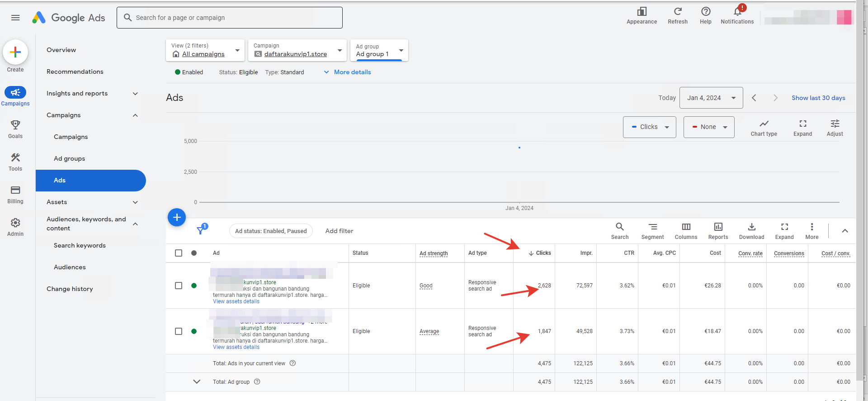Viewport: 868px width, 401px height.
Task: Select Ads in navigation
Action: click(90, 181)
